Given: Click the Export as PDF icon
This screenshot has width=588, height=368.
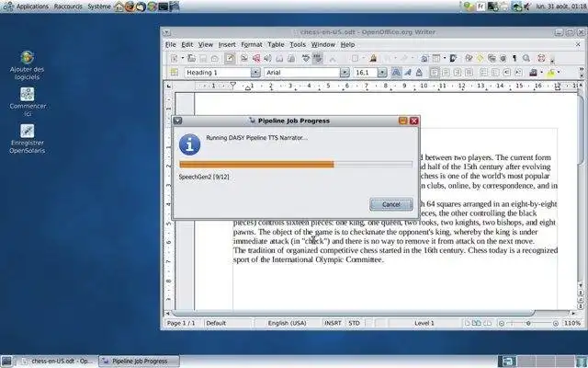Looking at the screenshot, I should coord(244,58).
